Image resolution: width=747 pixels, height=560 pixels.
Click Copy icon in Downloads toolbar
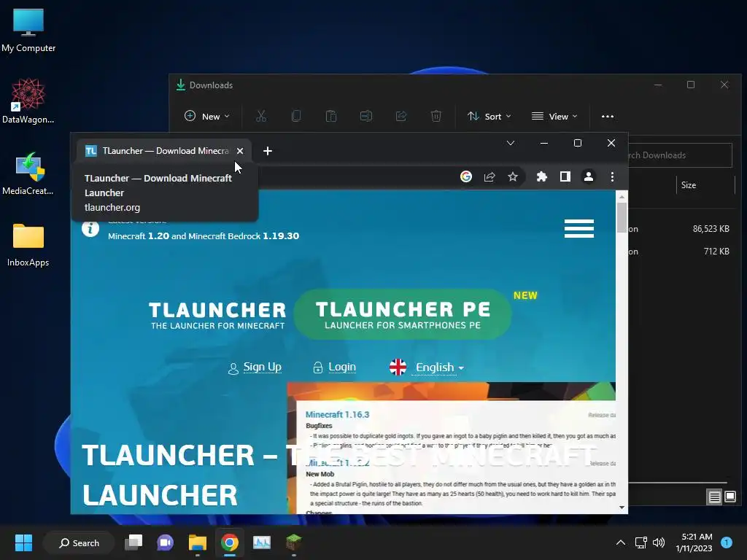click(x=296, y=116)
